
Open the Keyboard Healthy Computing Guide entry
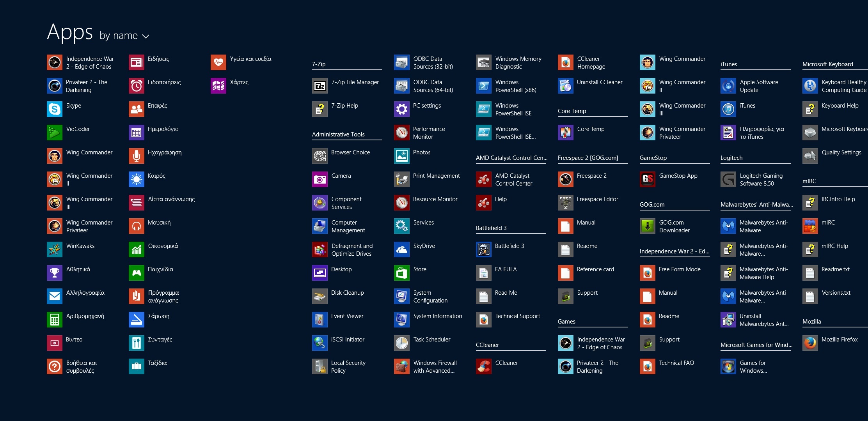click(835, 86)
